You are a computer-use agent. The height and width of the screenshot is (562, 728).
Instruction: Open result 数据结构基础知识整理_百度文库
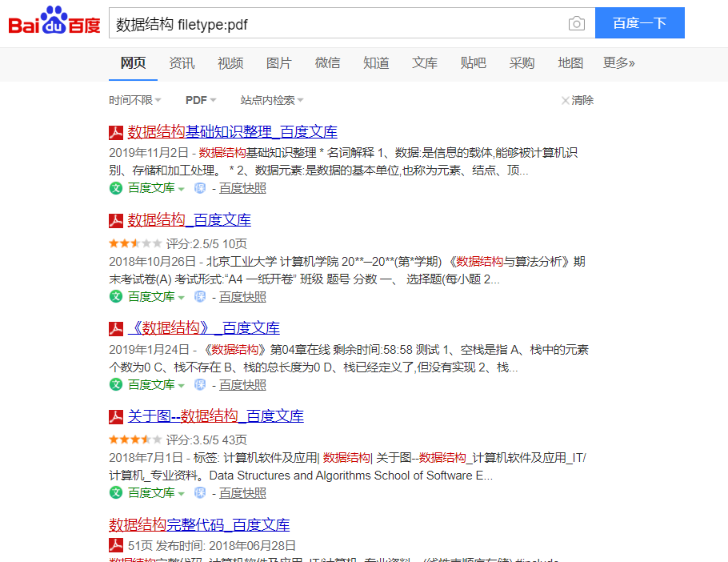[232, 132]
